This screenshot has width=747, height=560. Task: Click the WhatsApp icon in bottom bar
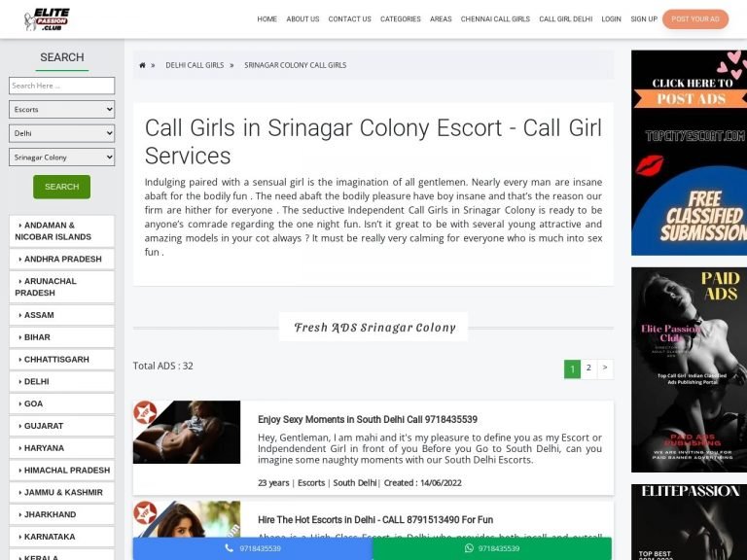pos(468,548)
